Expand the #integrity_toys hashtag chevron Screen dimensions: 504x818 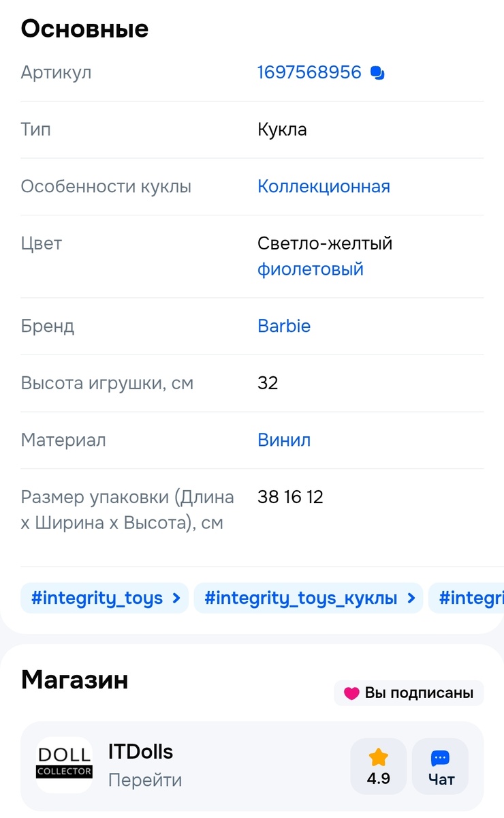click(177, 598)
